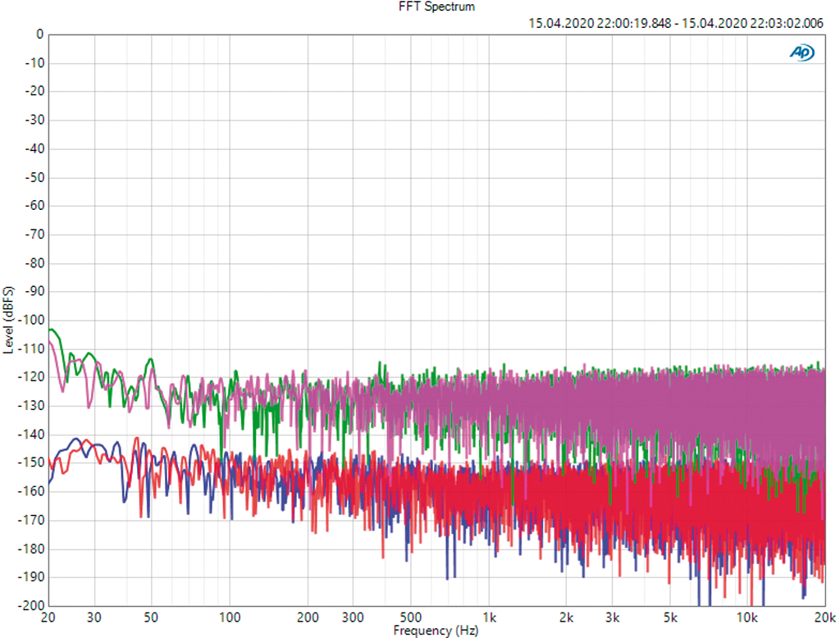Select the -100 tick label on the level axis
Screen dimensions: 840x638
click(x=32, y=320)
